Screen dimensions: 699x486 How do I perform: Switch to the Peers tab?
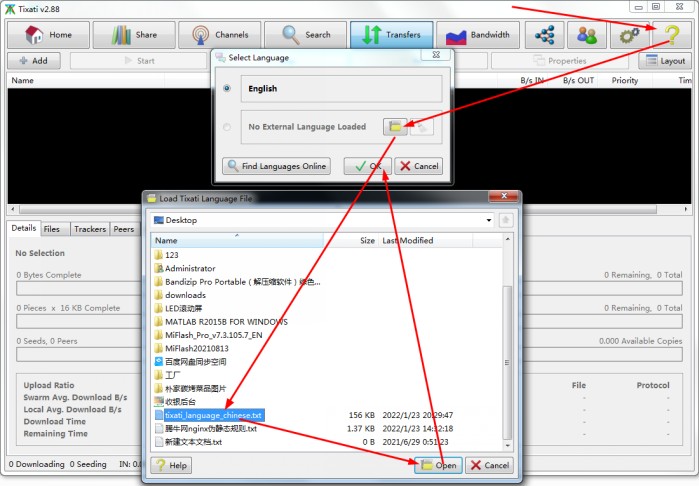pos(124,229)
